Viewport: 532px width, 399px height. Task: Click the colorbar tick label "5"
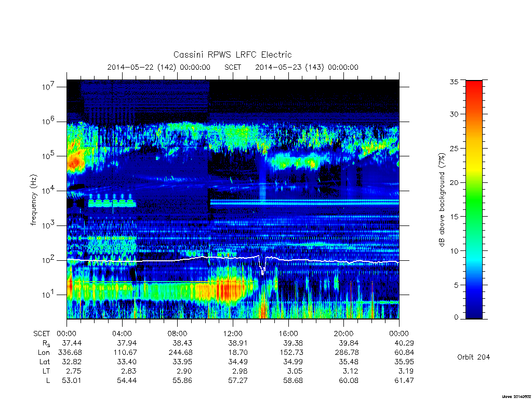point(456,285)
